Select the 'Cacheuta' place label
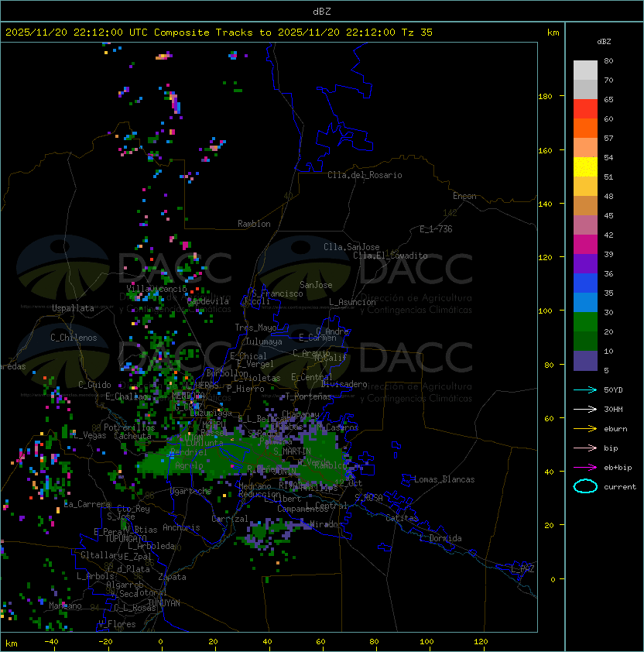This screenshot has width=644, height=652. click(132, 436)
